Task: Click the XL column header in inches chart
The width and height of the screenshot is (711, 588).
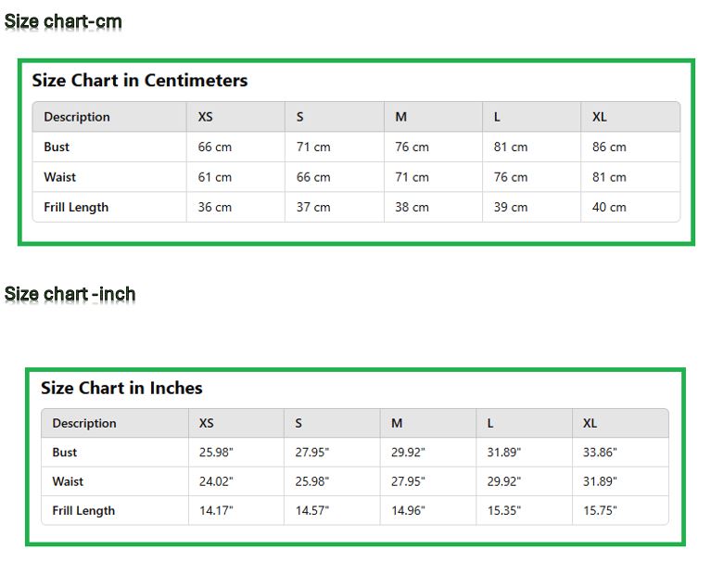Action: (590, 423)
